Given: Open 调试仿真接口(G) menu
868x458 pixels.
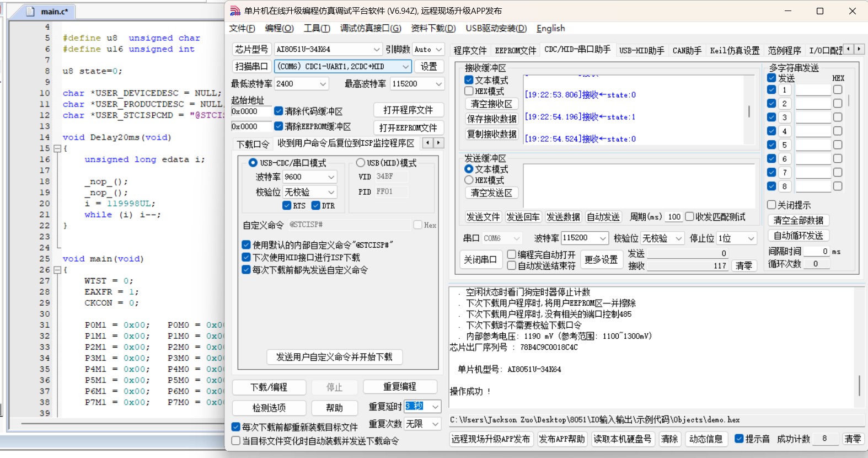Looking at the screenshot, I should pos(371,28).
